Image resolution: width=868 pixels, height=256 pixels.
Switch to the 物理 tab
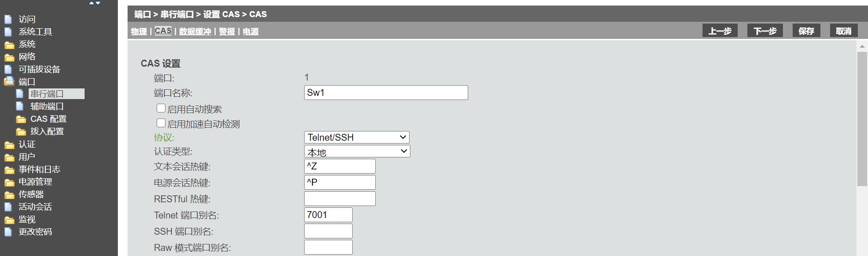click(x=139, y=31)
